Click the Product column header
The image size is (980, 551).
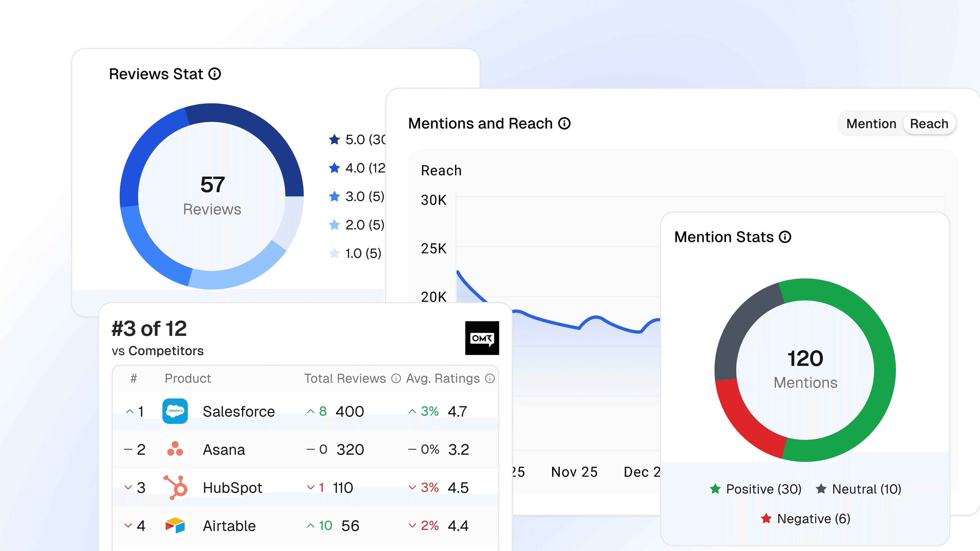pyautogui.click(x=187, y=378)
